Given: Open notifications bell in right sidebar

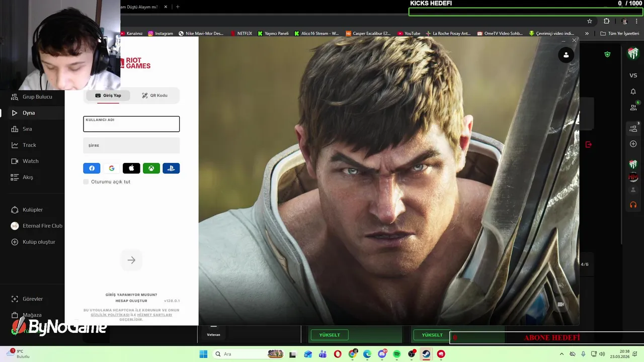Looking at the screenshot, I should pos(633,92).
